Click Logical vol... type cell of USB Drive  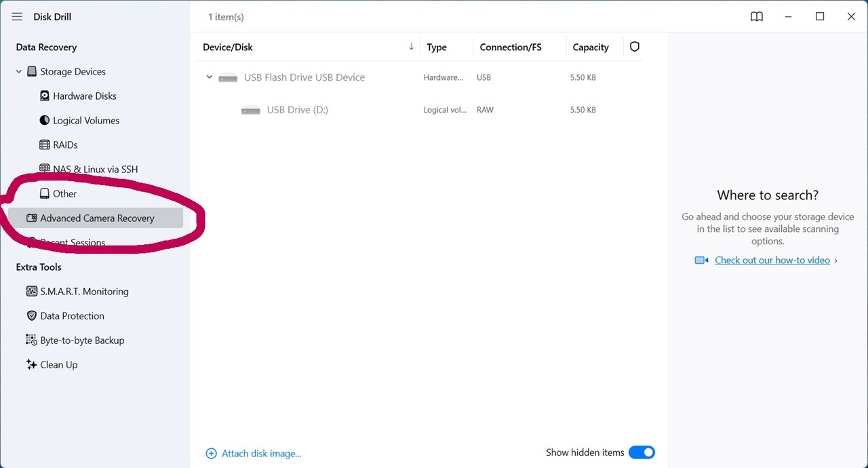[x=445, y=110]
